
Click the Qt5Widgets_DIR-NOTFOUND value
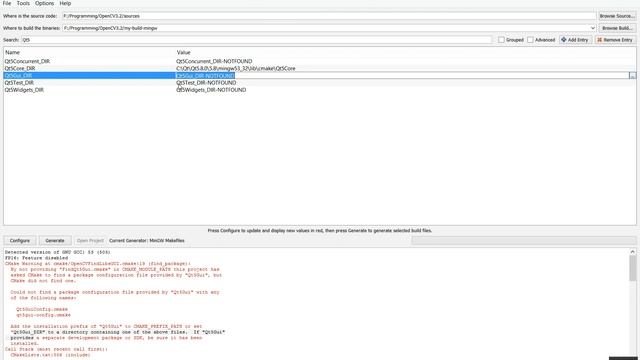pos(211,90)
